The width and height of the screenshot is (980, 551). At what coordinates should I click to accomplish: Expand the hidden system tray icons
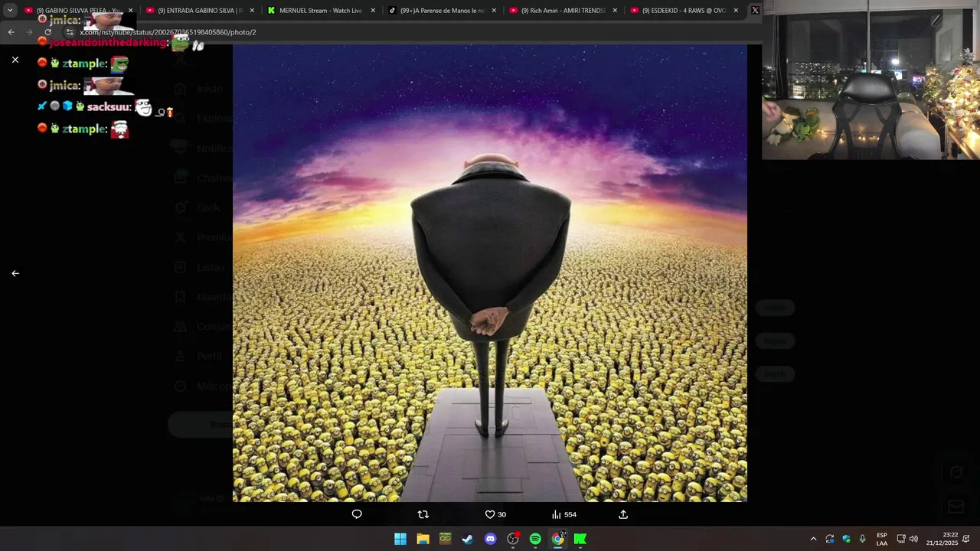[813, 539]
